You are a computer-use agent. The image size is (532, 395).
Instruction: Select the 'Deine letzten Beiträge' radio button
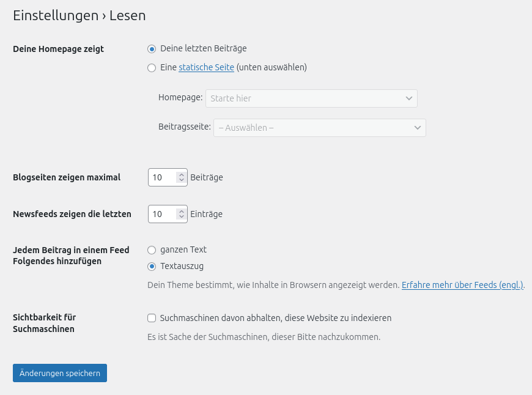[152, 49]
